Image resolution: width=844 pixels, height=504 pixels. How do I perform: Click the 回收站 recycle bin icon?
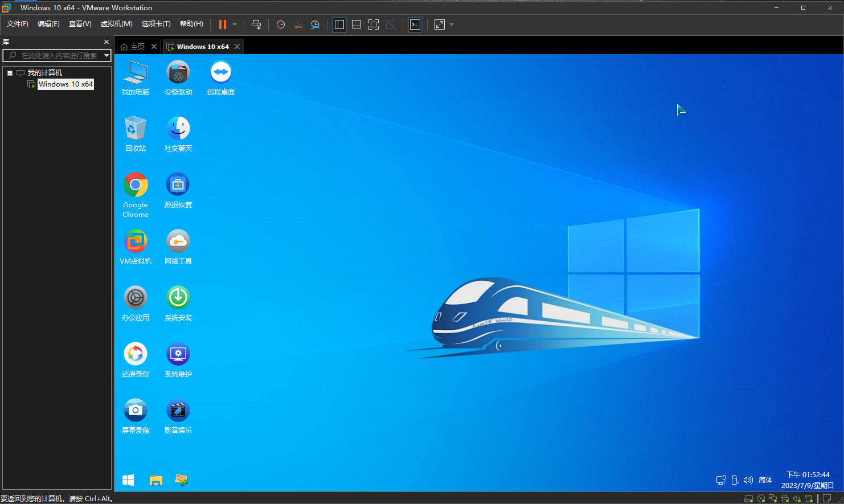pyautogui.click(x=136, y=135)
